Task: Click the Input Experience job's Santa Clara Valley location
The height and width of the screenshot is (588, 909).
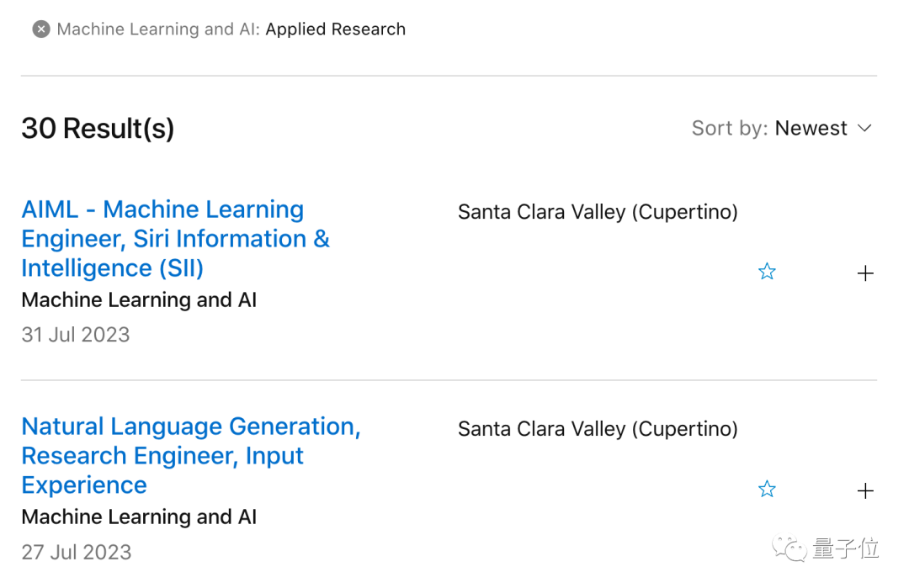Action: point(598,429)
